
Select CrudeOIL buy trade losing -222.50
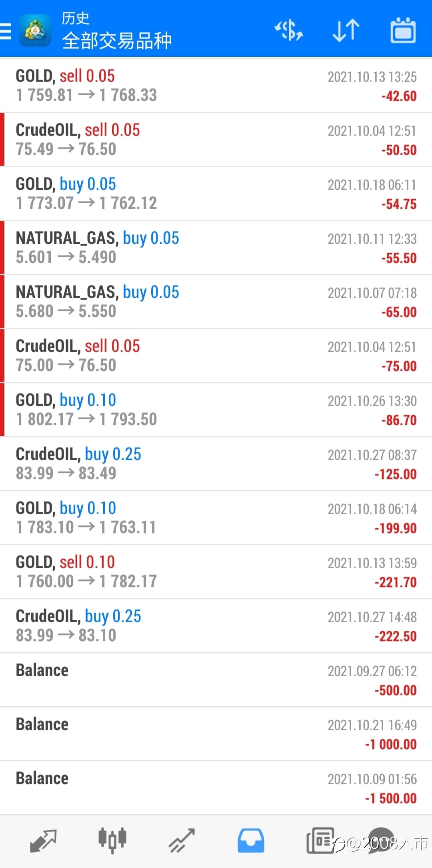[x=216, y=626]
